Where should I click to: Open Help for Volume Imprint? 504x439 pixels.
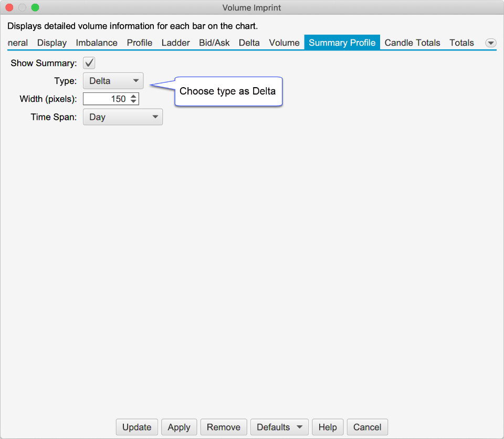[328, 427]
